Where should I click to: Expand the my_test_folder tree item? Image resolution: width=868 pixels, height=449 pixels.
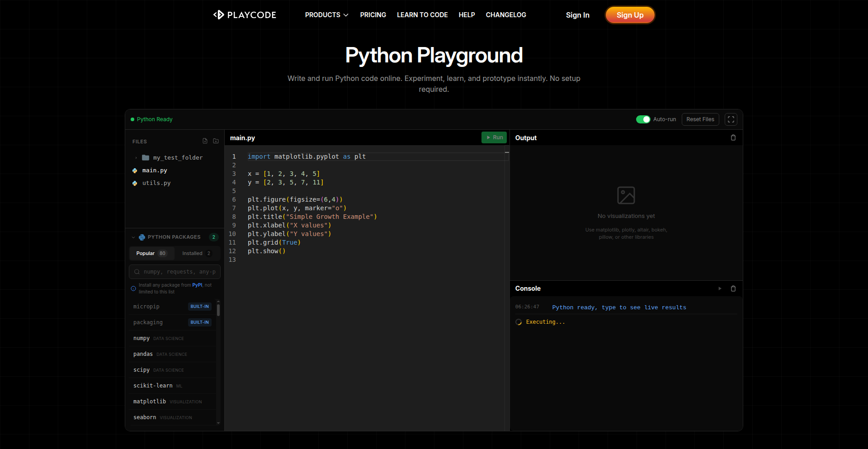click(x=136, y=157)
